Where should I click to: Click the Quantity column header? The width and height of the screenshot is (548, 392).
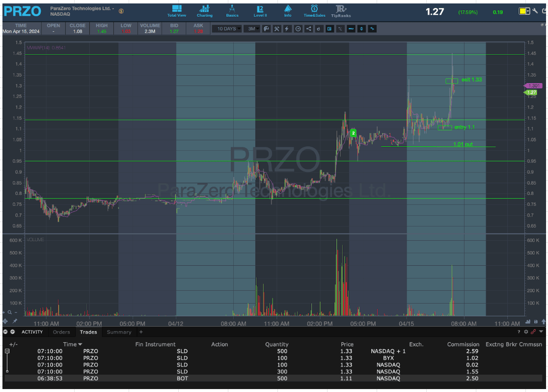click(x=277, y=344)
